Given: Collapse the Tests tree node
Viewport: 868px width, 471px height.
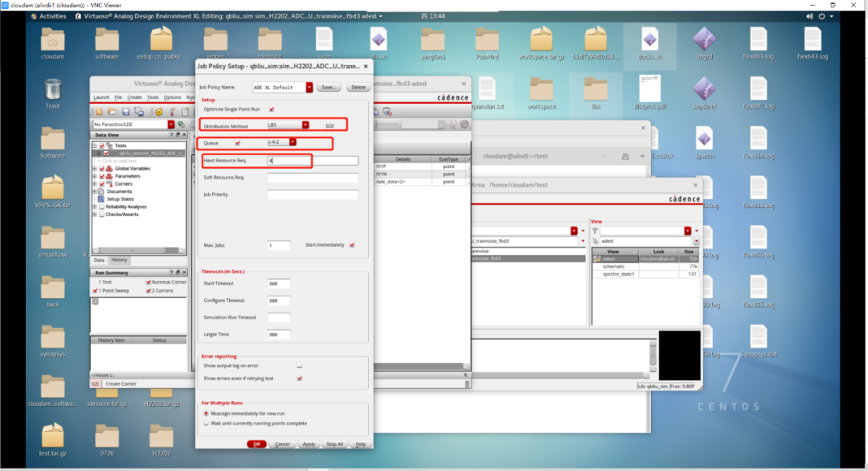Looking at the screenshot, I should tap(95, 145).
